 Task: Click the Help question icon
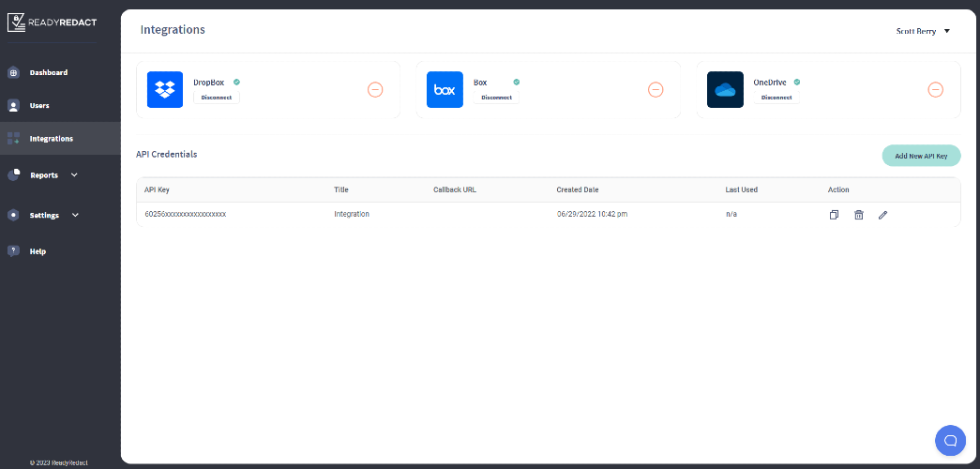13,251
